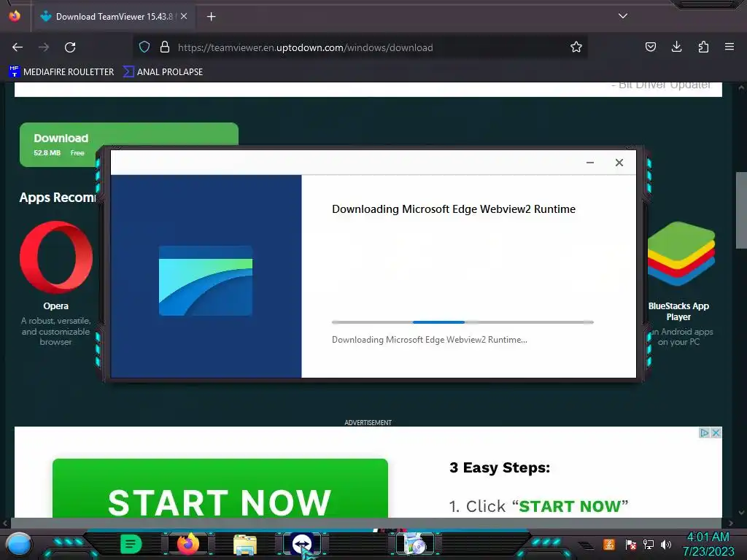Viewport: 747px width, 560px height.
Task: Click the BlueStacks App Player logo
Action: pyautogui.click(x=682, y=254)
